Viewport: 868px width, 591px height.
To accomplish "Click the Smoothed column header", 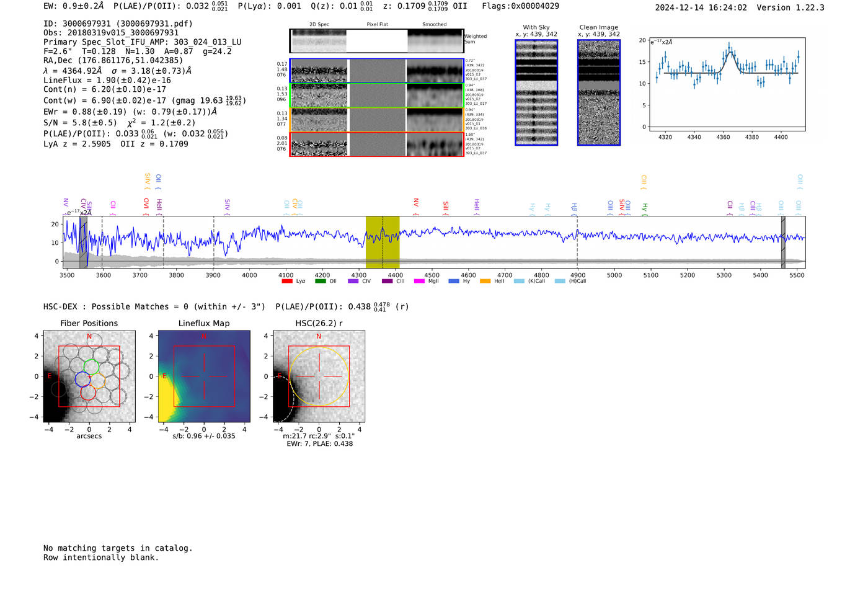I will [x=434, y=24].
